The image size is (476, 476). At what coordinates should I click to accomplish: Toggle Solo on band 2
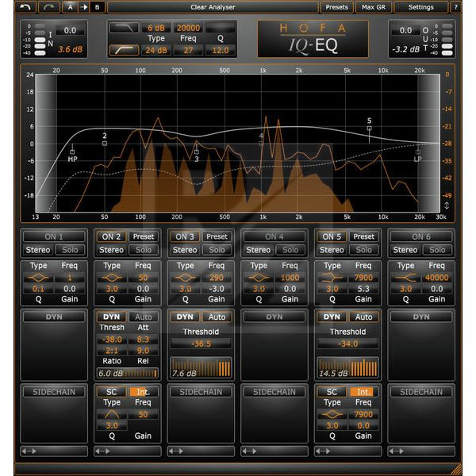144,250
